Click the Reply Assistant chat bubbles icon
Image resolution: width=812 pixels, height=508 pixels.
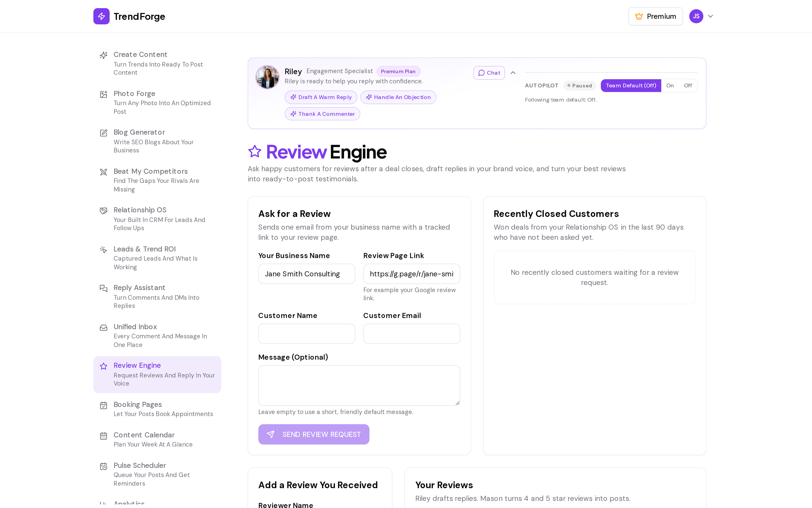click(x=104, y=288)
